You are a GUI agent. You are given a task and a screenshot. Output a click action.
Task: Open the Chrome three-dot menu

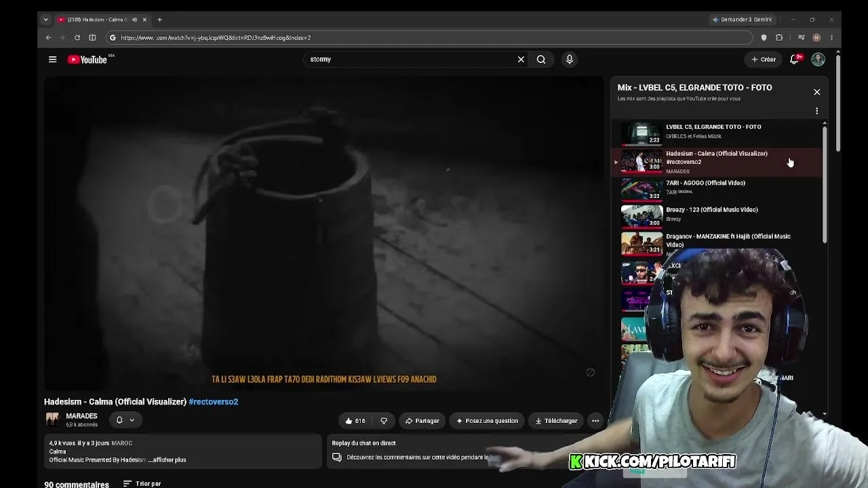click(x=831, y=38)
